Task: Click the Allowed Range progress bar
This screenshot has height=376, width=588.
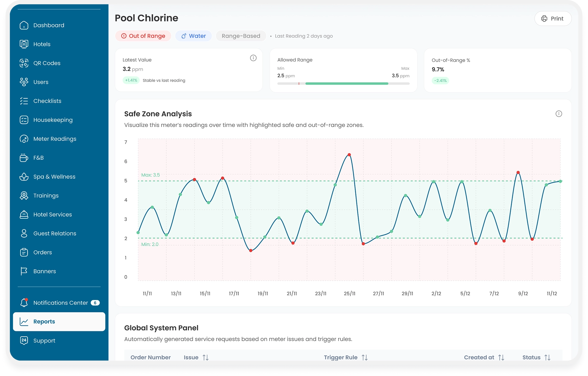Action: (343, 83)
